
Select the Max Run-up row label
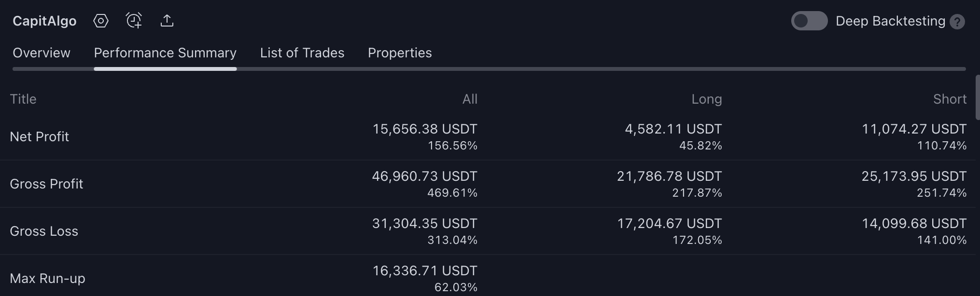47,279
